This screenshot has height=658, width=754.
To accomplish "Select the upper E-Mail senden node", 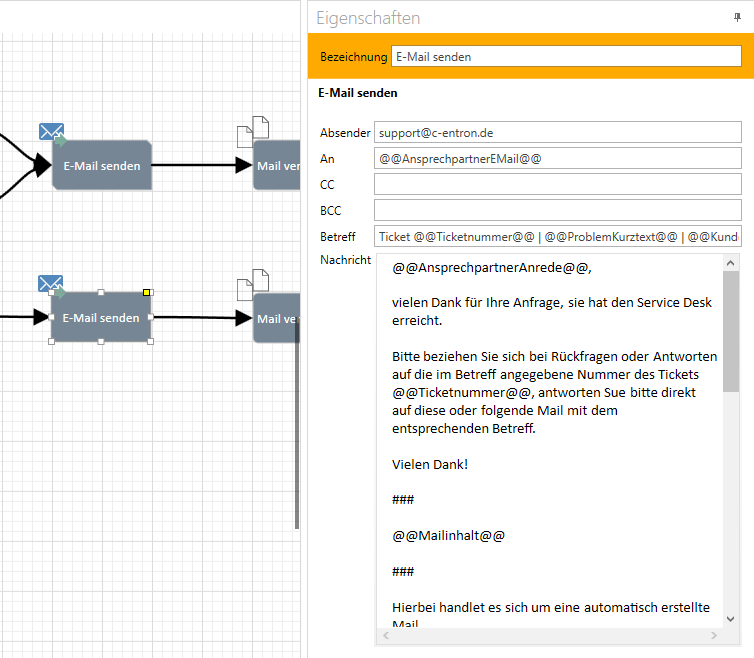I will click(102, 166).
